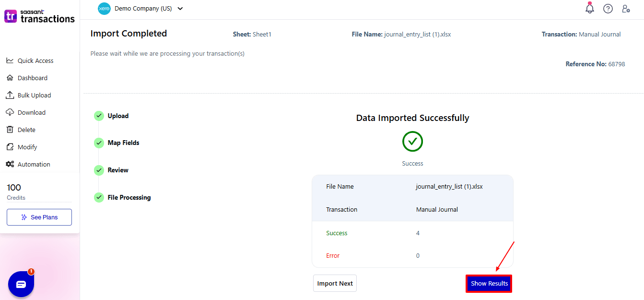Select Automation from the sidebar menu

click(x=34, y=164)
